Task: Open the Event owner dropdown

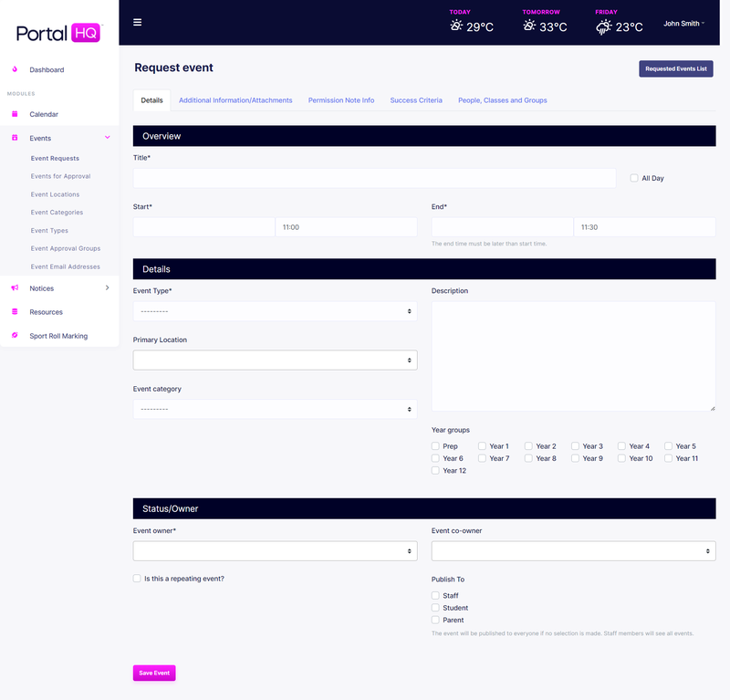Action: coord(273,550)
